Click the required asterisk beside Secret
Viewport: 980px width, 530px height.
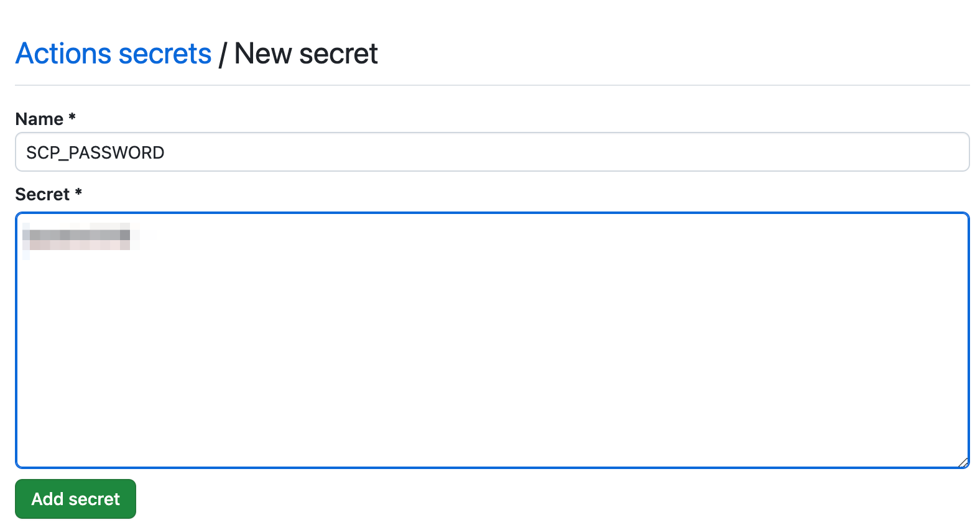pyautogui.click(x=78, y=192)
